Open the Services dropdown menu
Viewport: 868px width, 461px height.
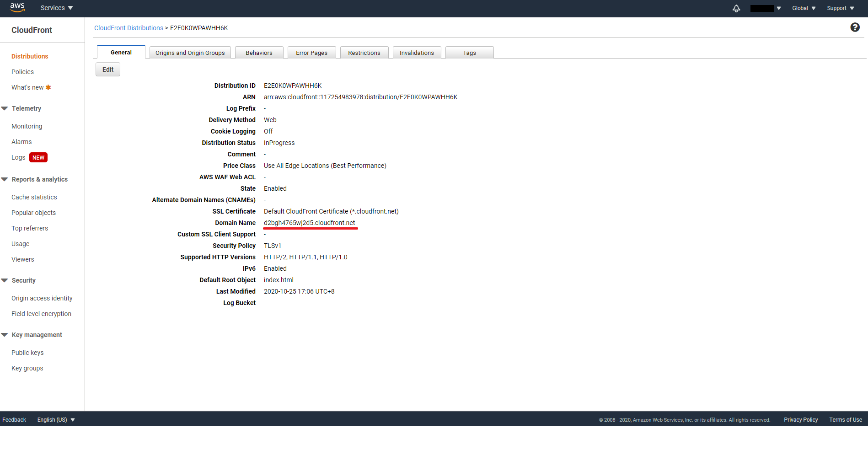point(57,8)
